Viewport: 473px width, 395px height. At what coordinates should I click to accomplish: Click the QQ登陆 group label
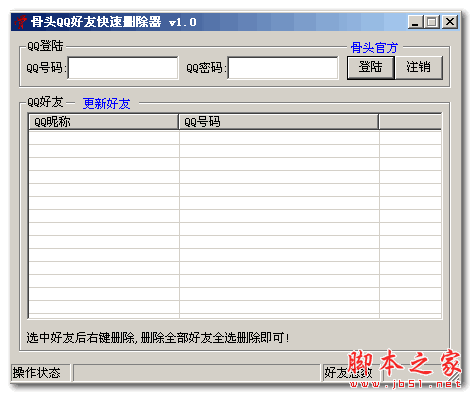[x=45, y=46]
